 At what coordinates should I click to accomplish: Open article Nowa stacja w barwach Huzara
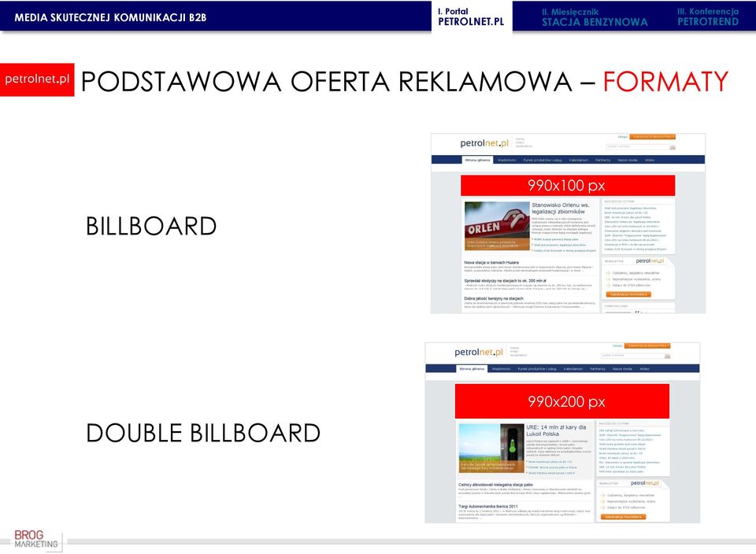(491, 263)
